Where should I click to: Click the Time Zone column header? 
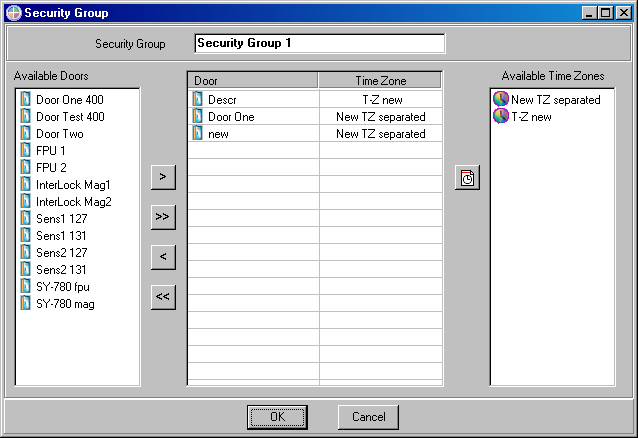[x=380, y=81]
